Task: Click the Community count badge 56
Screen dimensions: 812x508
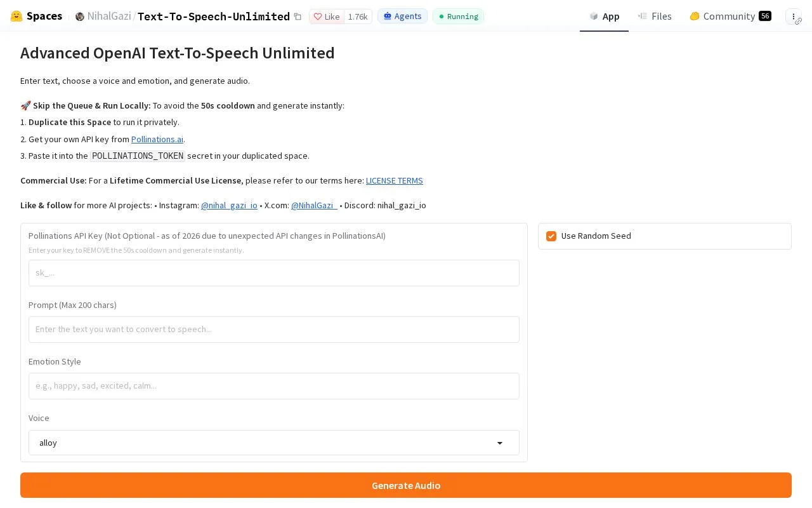Action: pos(765,16)
